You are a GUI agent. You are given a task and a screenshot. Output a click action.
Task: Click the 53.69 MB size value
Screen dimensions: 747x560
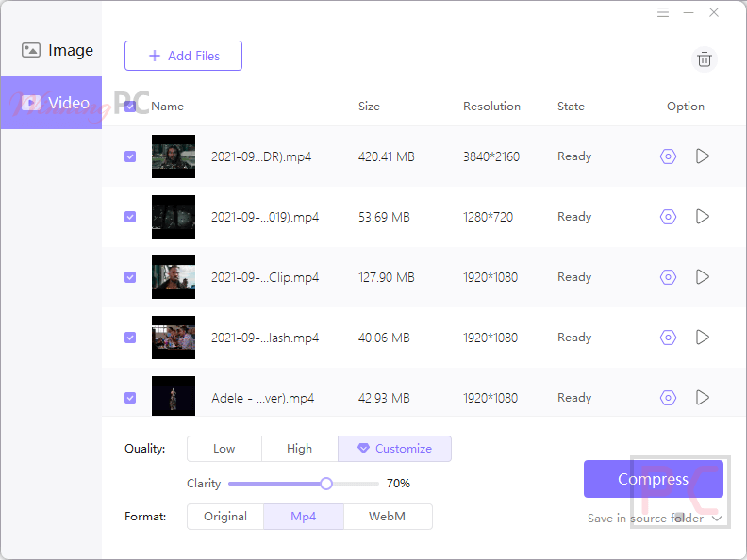coord(384,217)
